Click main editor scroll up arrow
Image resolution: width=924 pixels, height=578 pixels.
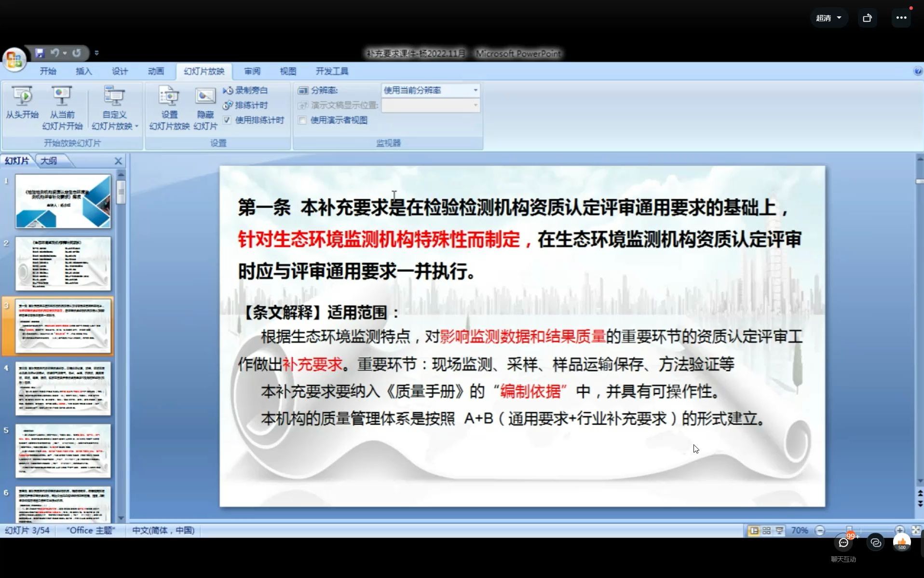[920, 158]
